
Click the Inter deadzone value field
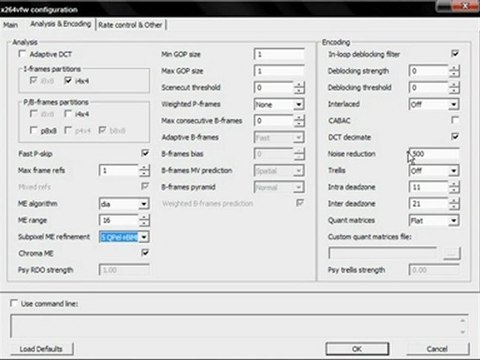(429, 204)
